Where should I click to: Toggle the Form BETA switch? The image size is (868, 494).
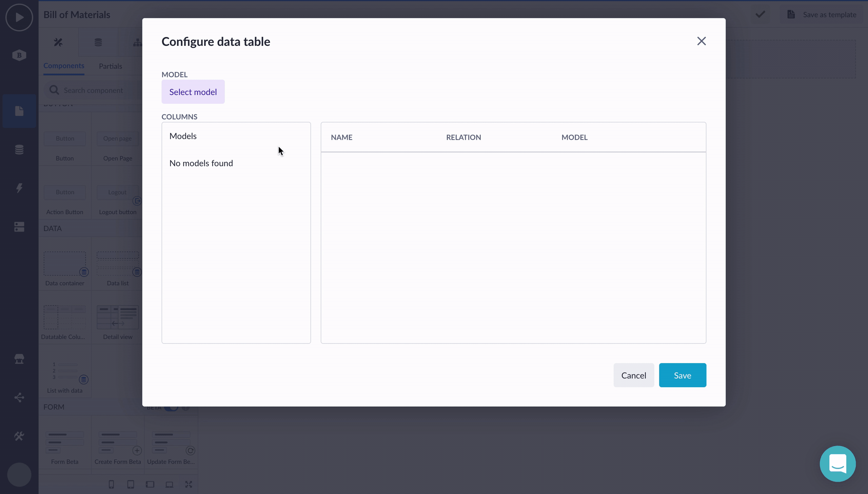coord(171,407)
